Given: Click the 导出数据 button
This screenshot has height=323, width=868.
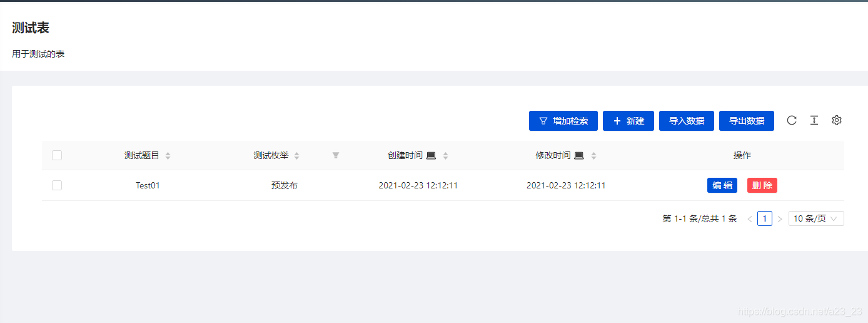Looking at the screenshot, I should tap(747, 121).
